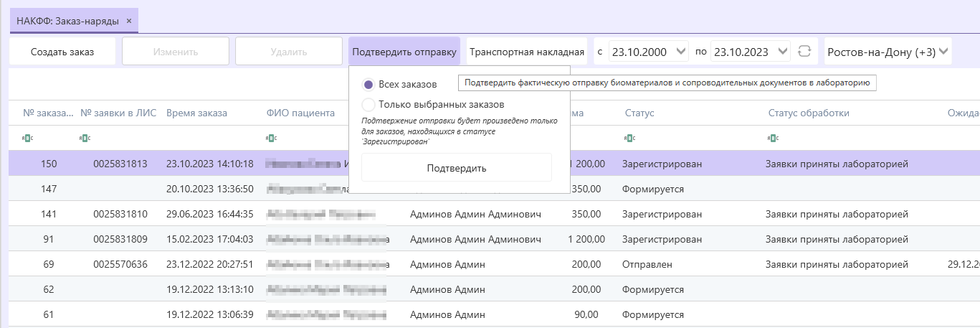Click order time 23.12.2022 20:27:51
980x328 pixels.
tap(209, 264)
